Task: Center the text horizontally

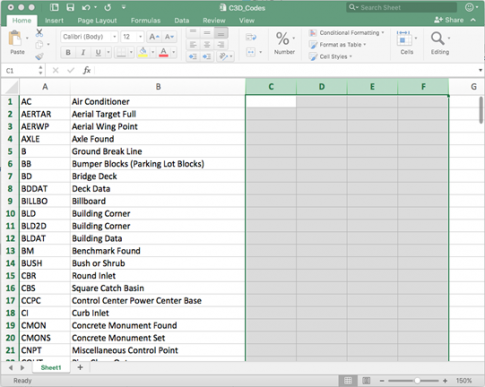Action: (x=207, y=45)
